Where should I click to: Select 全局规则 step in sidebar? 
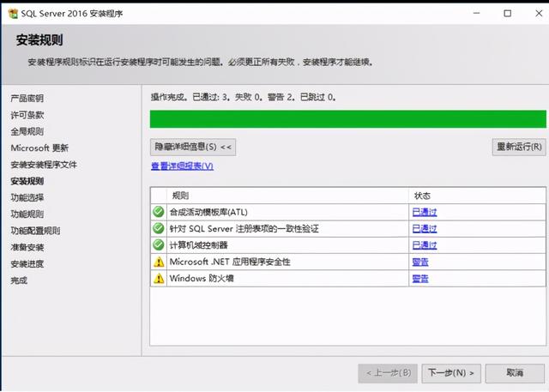coord(27,131)
